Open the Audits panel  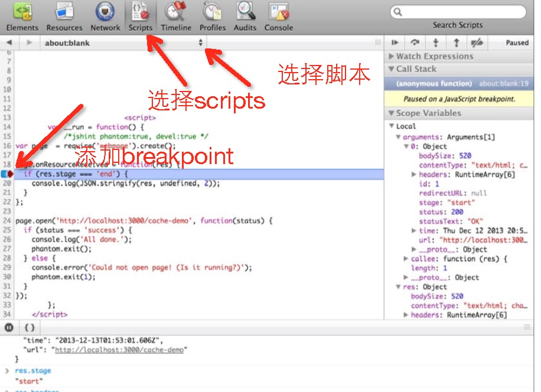point(245,17)
